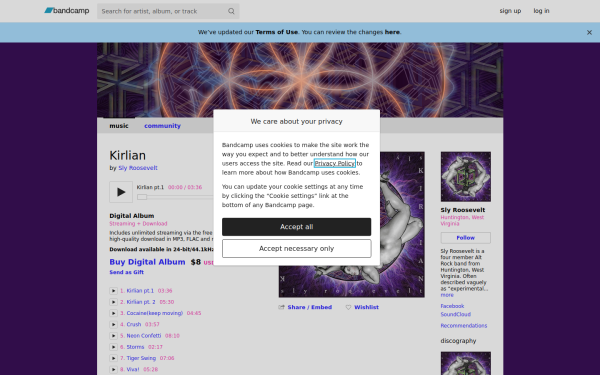The image size is (600, 375).
Task: Click the Bandcamp logo
Action: tap(67, 11)
